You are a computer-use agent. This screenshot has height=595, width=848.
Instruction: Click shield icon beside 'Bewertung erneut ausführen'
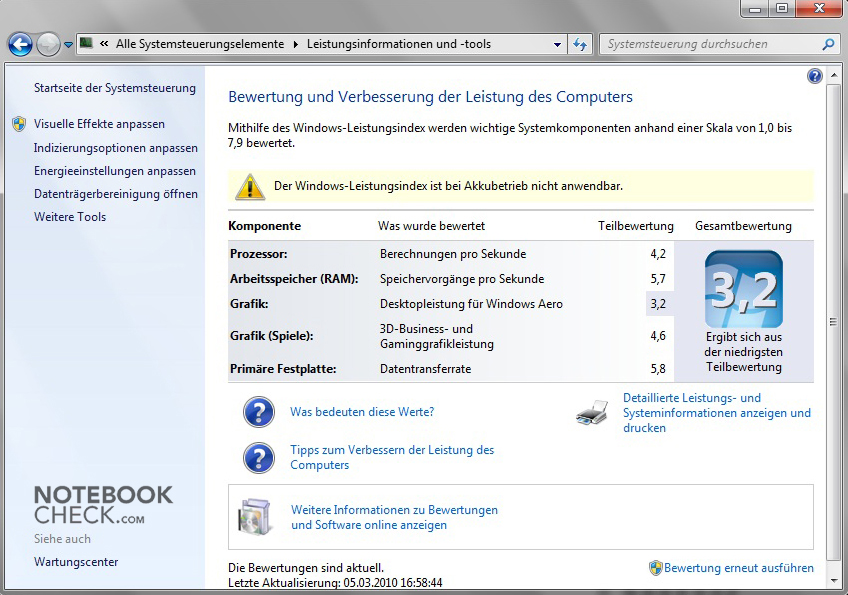[655, 568]
